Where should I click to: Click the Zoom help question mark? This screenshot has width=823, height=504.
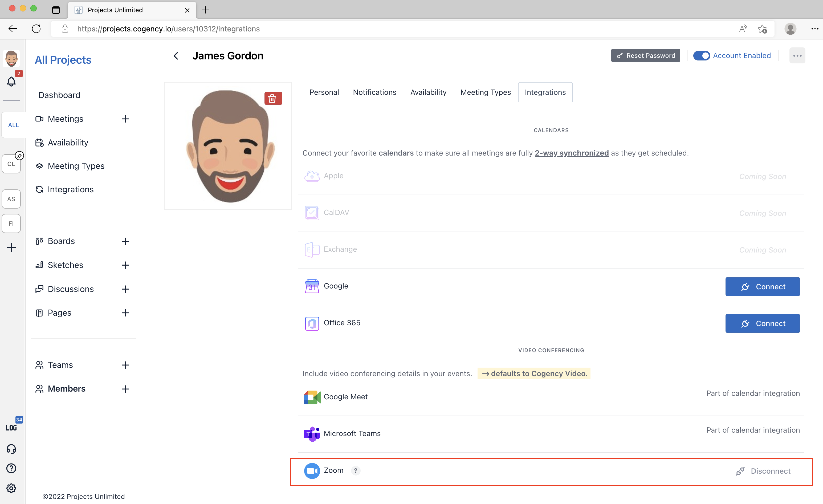pyautogui.click(x=355, y=470)
